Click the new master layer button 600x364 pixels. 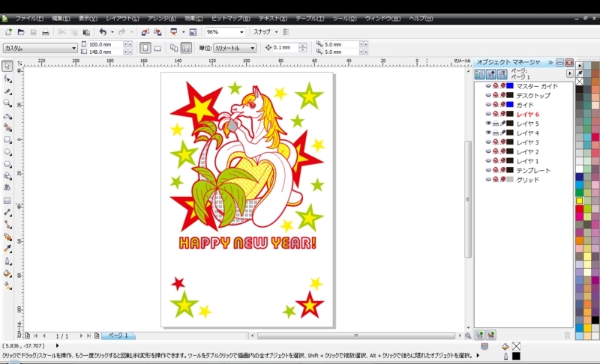pyautogui.click(x=490, y=335)
